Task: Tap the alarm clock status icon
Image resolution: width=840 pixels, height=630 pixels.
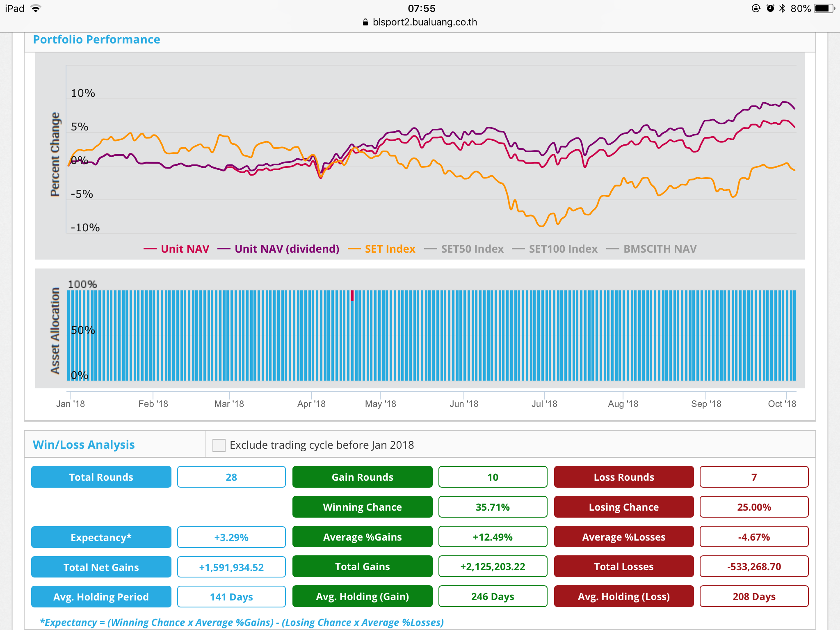Action: coord(770,9)
